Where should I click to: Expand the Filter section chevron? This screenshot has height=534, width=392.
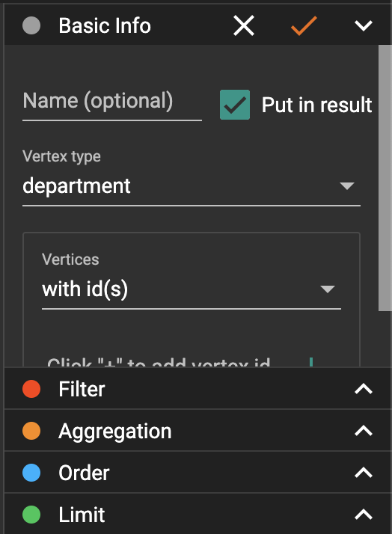(x=364, y=389)
